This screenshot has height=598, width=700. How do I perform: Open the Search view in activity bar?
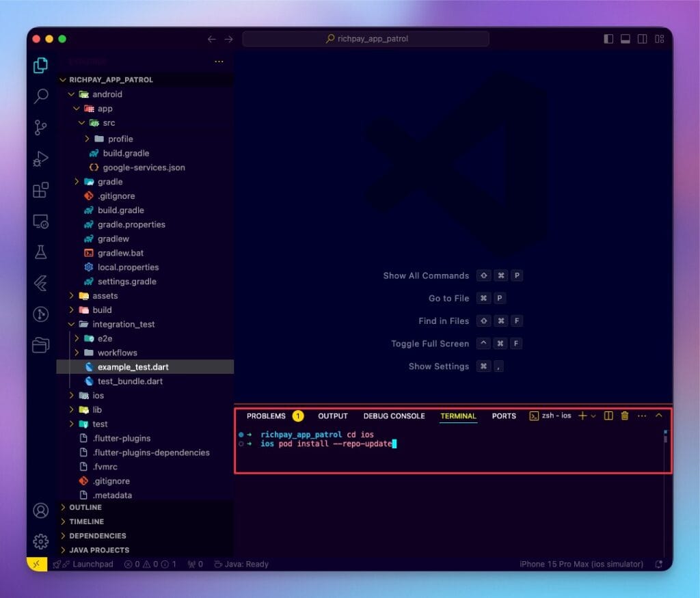coord(40,96)
